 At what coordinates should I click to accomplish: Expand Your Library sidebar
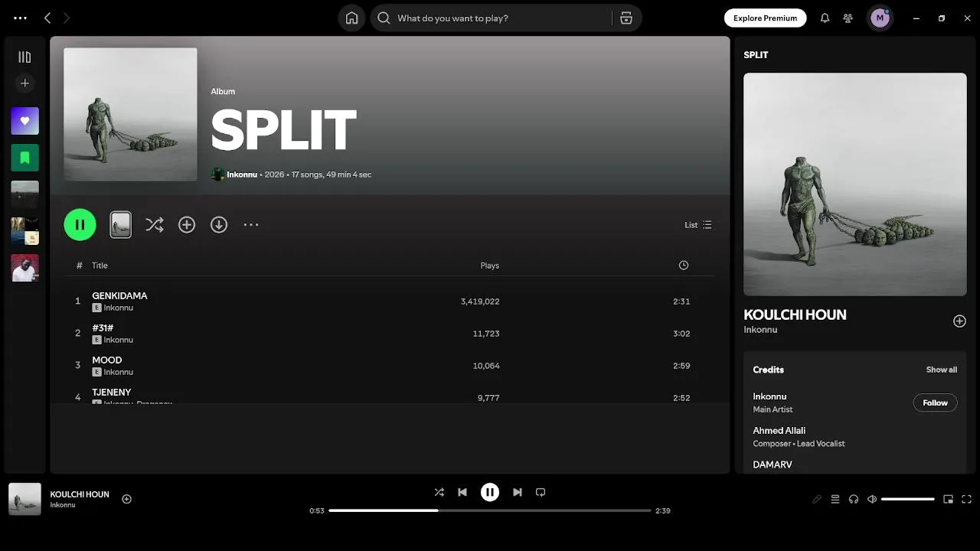point(24,57)
